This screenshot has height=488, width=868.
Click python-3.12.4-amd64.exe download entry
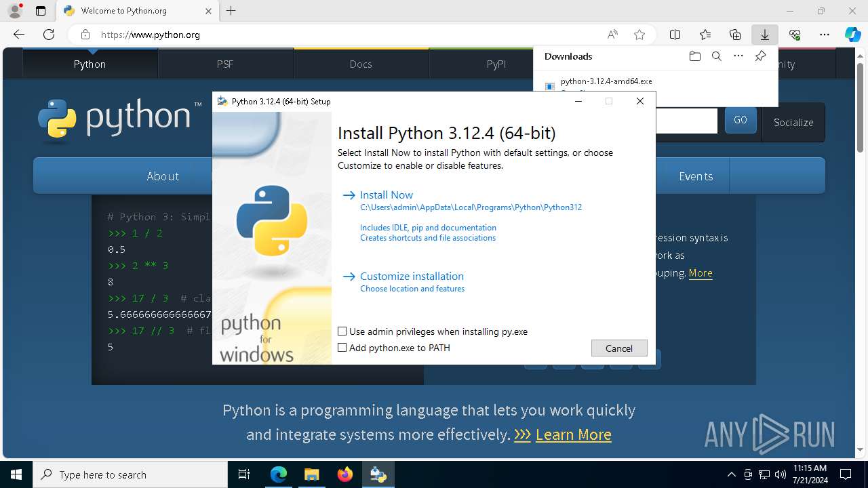(x=606, y=81)
